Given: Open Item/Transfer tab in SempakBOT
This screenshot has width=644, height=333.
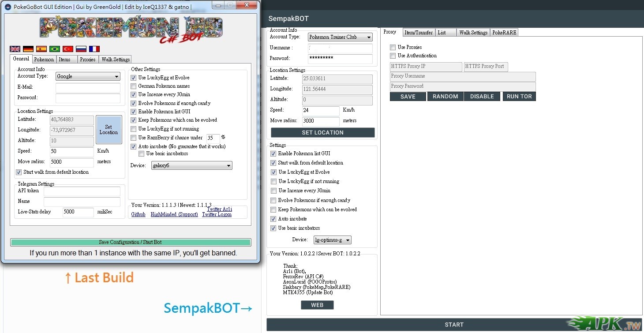Looking at the screenshot, I should tap(419, 33).
